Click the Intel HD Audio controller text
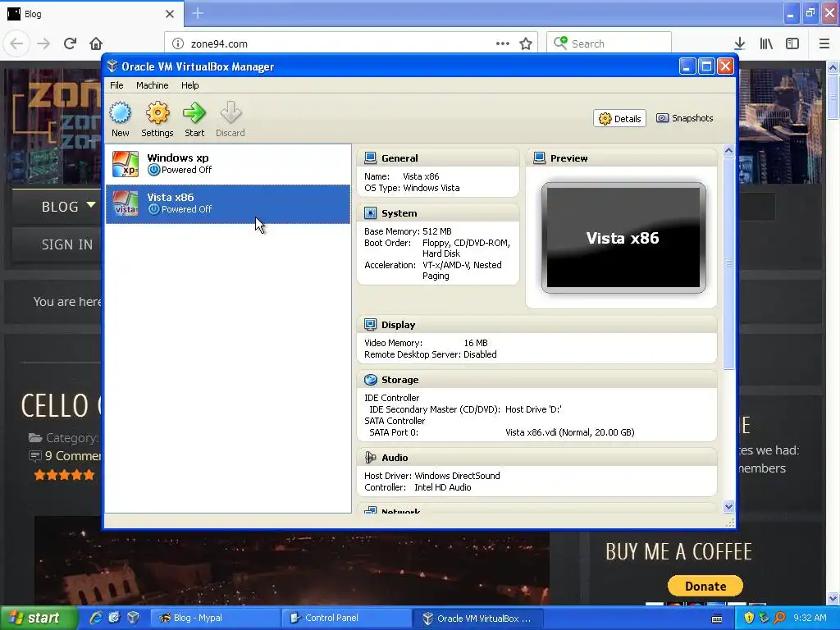Screen dimensions: 840x630 (x=442, y=487)
